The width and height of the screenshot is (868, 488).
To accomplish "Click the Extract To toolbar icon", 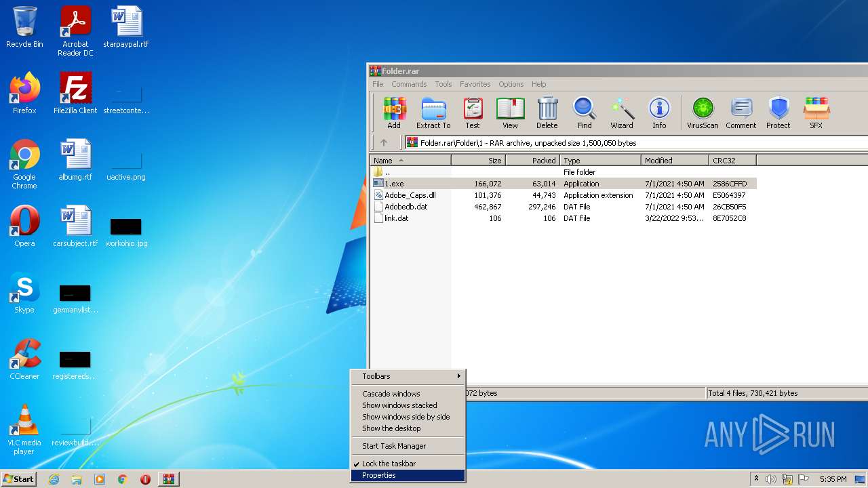I will pos(433,113).
